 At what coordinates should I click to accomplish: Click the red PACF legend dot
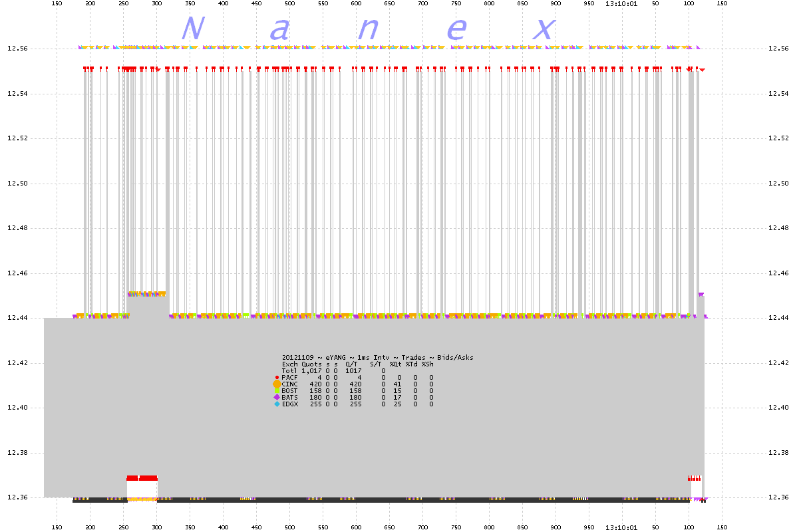(x=277, y=378)
